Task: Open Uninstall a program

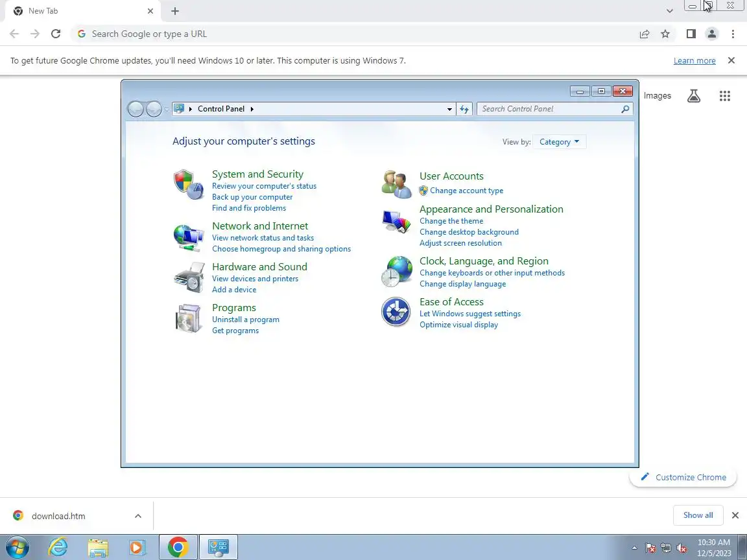Action: 246,320
